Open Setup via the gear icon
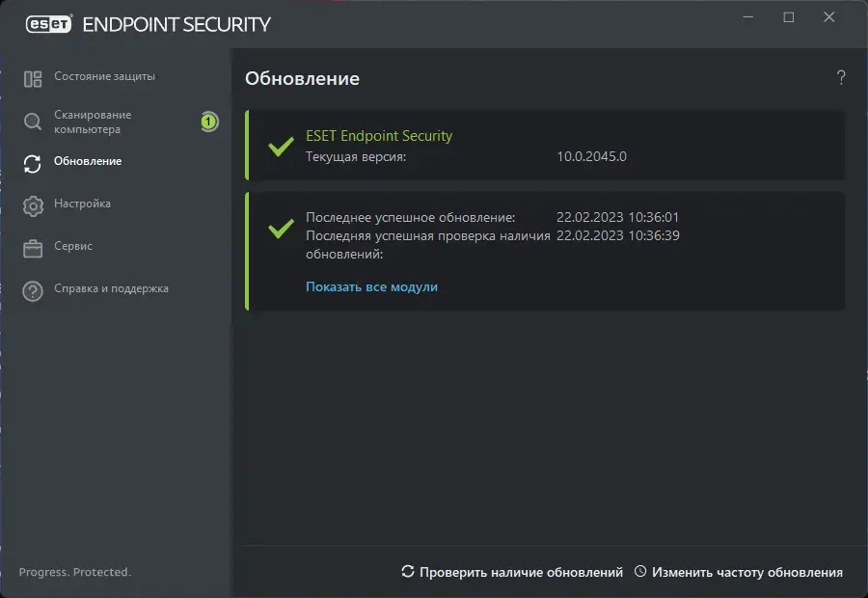Viewport: 868px width, 598px height. coord(33,205)
